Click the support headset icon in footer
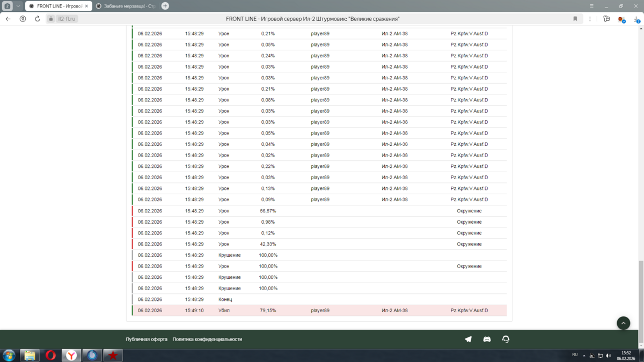The width and height of the screenshot is (644, 362). (506, 339)
